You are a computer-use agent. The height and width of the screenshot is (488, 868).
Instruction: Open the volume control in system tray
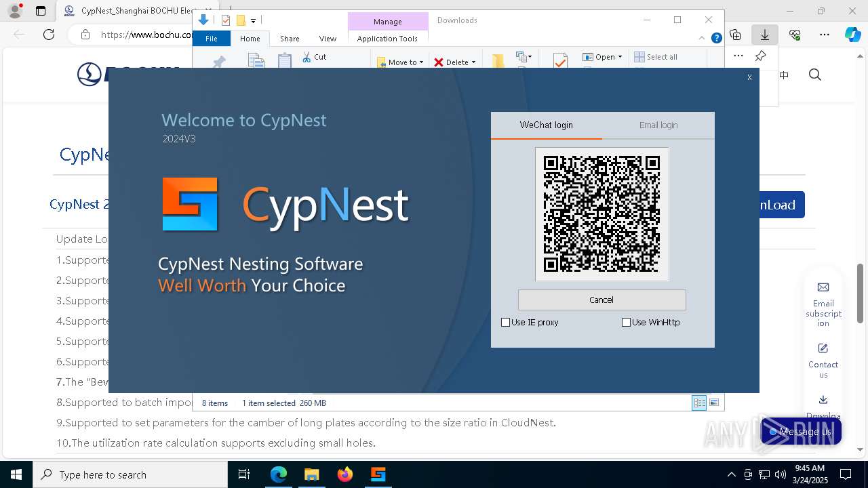tap(781, 474)
